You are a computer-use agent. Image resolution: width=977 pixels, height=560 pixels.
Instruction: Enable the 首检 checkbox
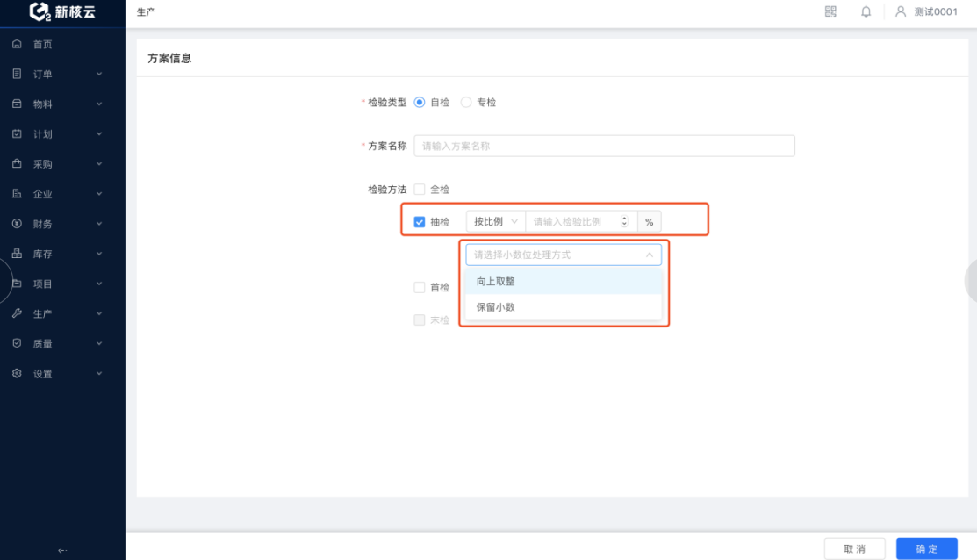[x=420, y=287]
